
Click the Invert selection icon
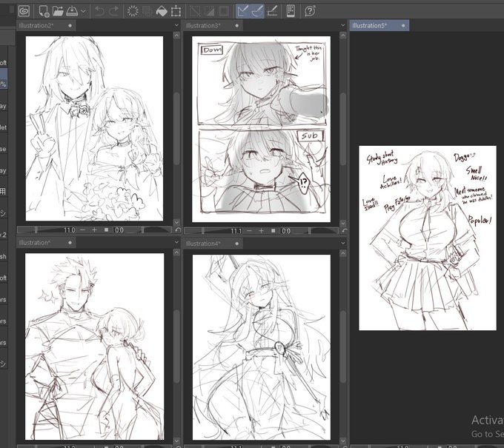click(210, 11)
